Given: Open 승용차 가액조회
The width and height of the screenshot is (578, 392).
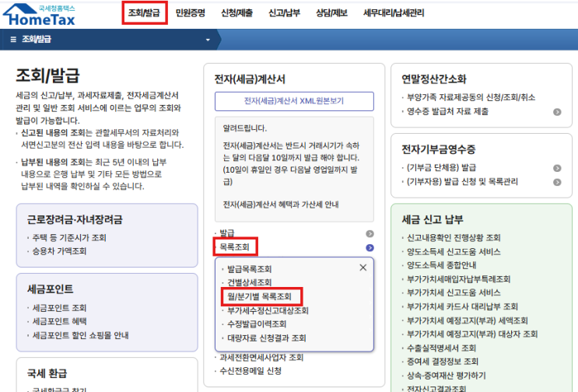Looking at the screenshot, I should (59, 251).
